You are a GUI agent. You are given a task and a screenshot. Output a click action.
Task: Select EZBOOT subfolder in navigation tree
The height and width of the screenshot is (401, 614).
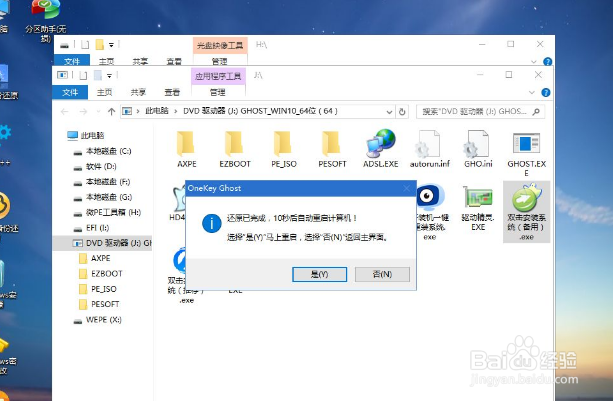click(107, 274)
